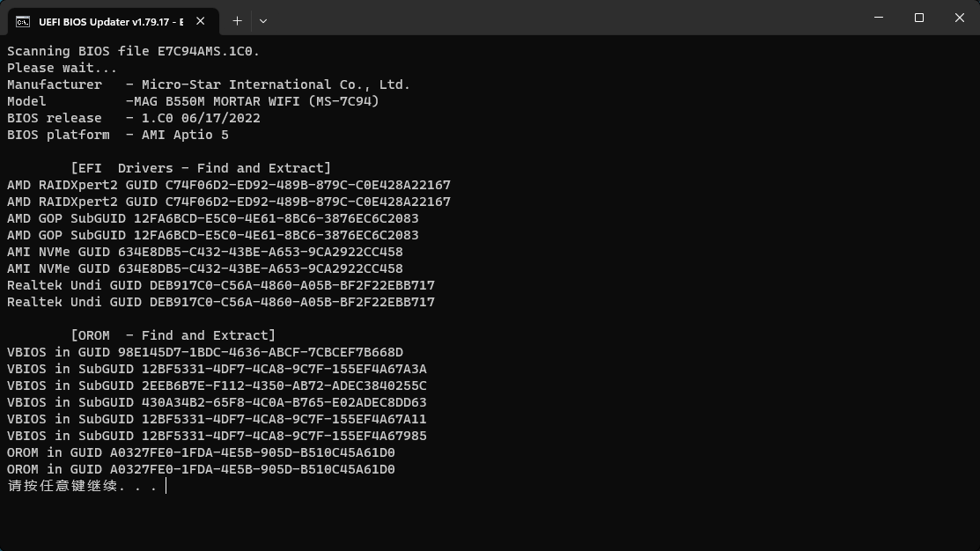Viewport: 980px width, 551px height.
Task: Click the VBIOS in GUID 98E145D7 line
Action: pos(205,352)
